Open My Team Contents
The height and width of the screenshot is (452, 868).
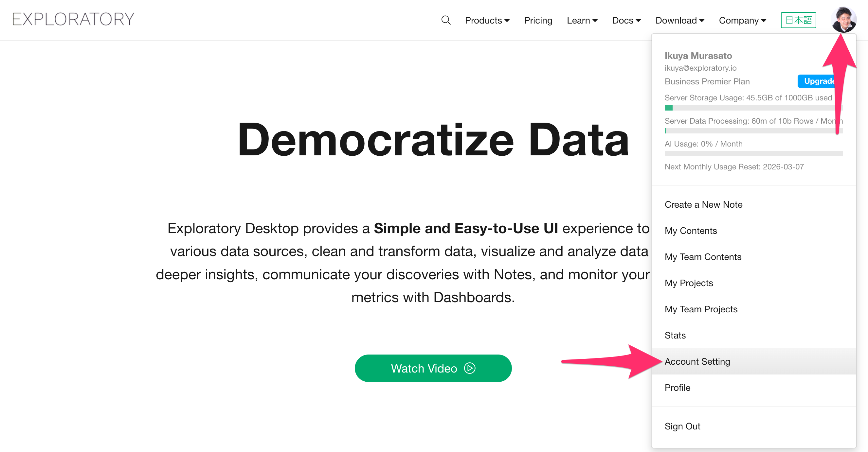703,257
